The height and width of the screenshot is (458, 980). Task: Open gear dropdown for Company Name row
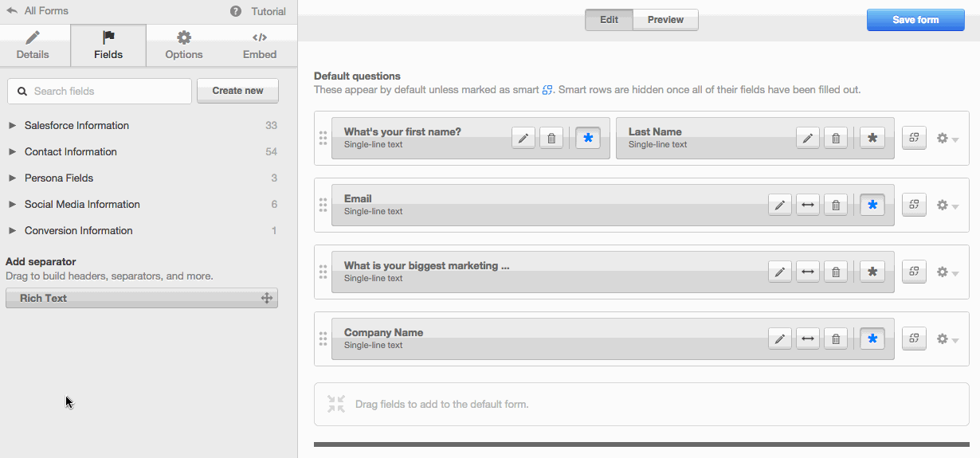(947, 339)
